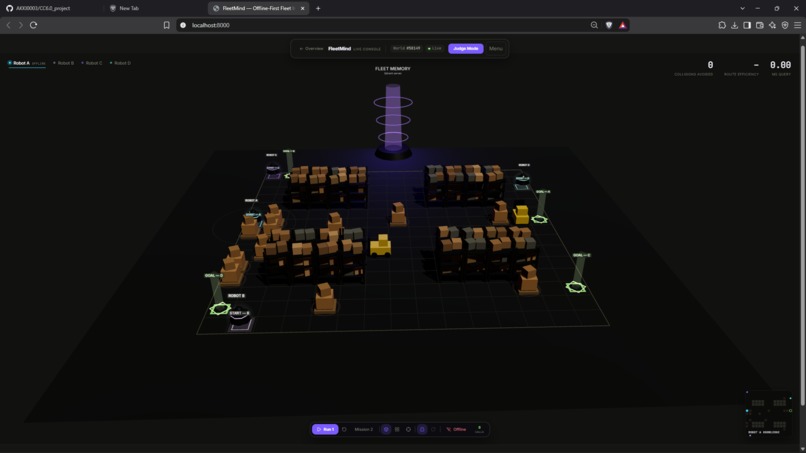The width and height of the screenshot is (806, 453).
Task: Click the Fleet Memory tower label
Action: coord(393,70)
